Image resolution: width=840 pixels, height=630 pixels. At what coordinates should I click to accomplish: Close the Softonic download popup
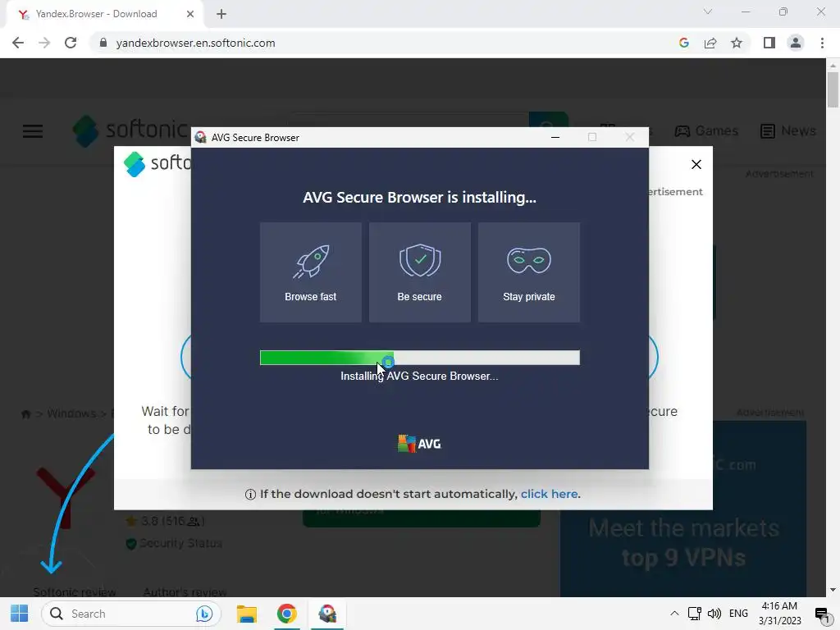(x=696, y=164)
